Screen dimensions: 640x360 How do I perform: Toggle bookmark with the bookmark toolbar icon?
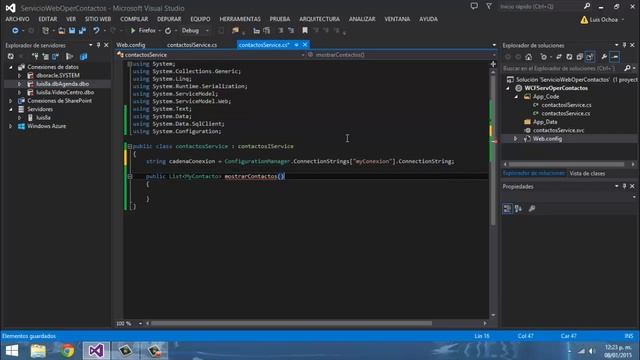(x=305, y=31)
